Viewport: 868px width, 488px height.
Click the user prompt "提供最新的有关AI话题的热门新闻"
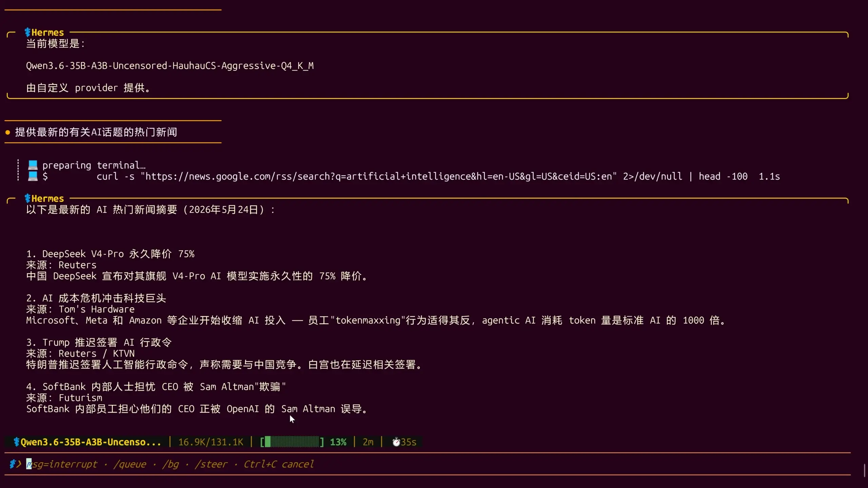click(x=96, y=132)
